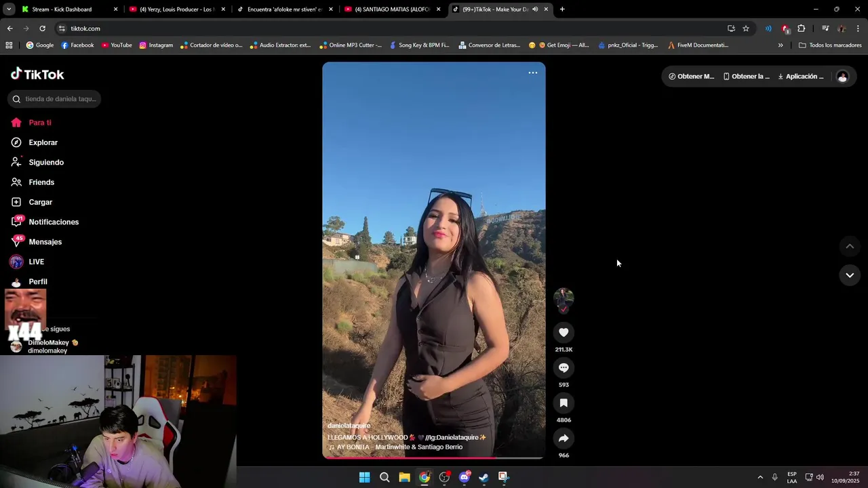Go back in browser

coord(9,28)
